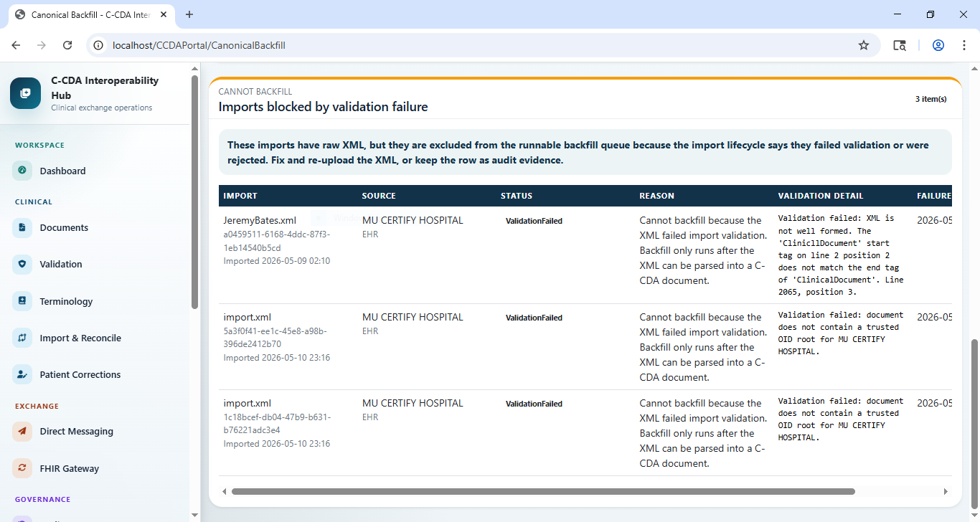Click the table scroll right arrow
This screenshot has height=522, width=980.
[x=946, y=492]
